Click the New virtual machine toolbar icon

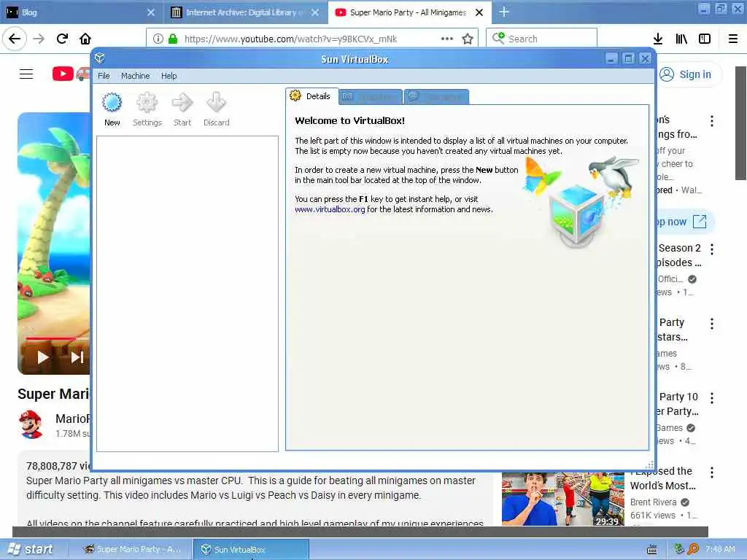pyautogui.click(x=112, y=102)
